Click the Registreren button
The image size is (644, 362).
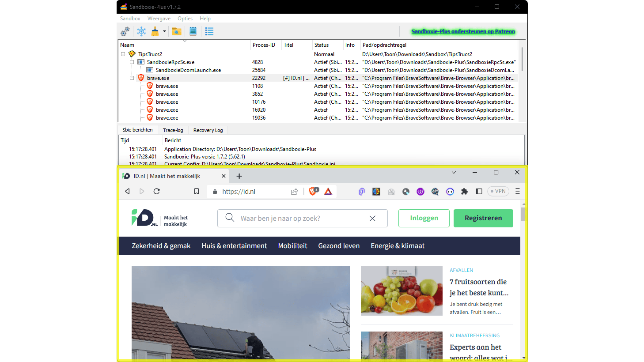pyautogui.click(x=483, y=218)
